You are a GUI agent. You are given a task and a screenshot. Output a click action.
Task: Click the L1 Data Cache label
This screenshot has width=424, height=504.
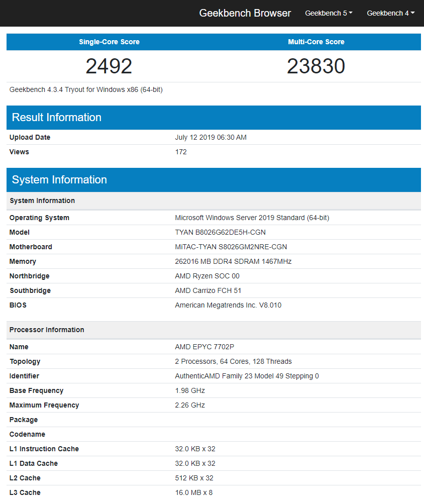pyautogui.click(x=34, y=463)
